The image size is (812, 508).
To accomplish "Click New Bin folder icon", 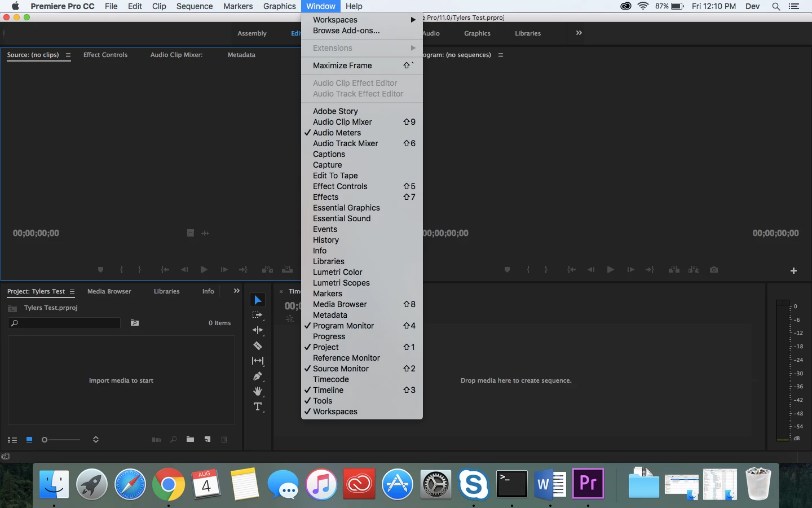I will pyautogui.click(x=190, y=439).
